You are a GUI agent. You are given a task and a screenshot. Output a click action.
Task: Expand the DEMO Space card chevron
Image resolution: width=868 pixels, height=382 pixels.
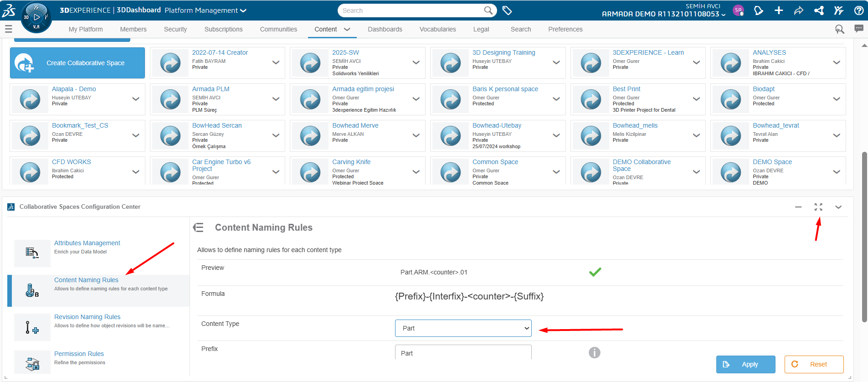(x=837, y=172)
